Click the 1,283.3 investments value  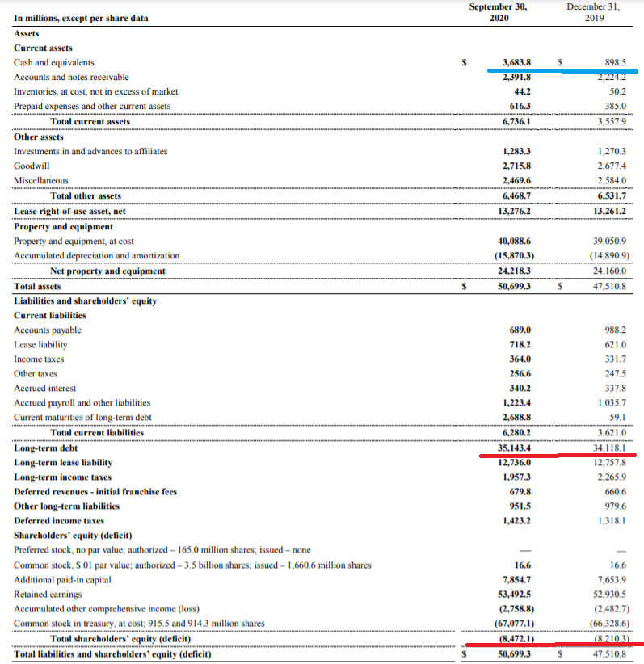coord(516,151)
